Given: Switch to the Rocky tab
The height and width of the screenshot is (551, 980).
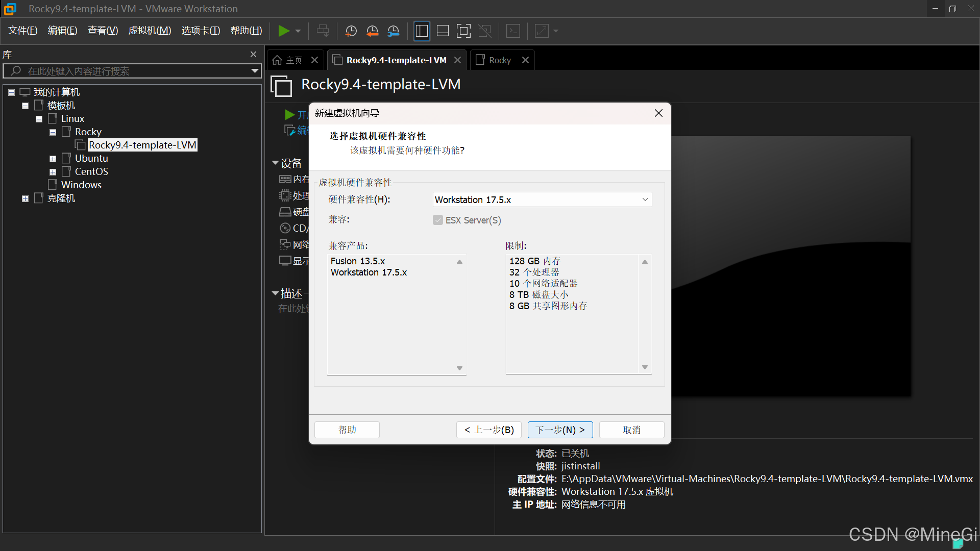Looking at the screenshot, I should 499,60.
